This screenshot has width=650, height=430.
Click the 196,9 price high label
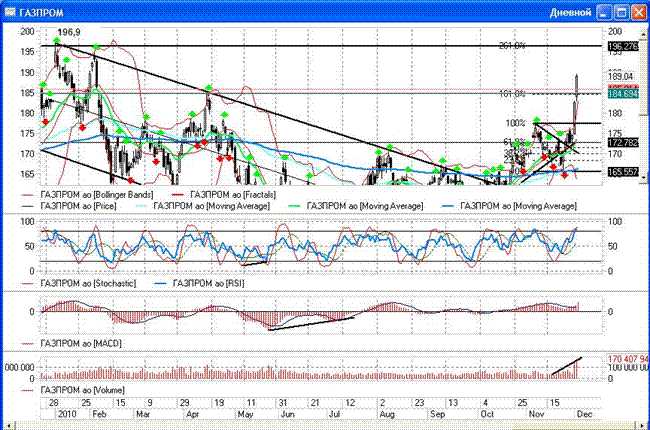[69, 32]
